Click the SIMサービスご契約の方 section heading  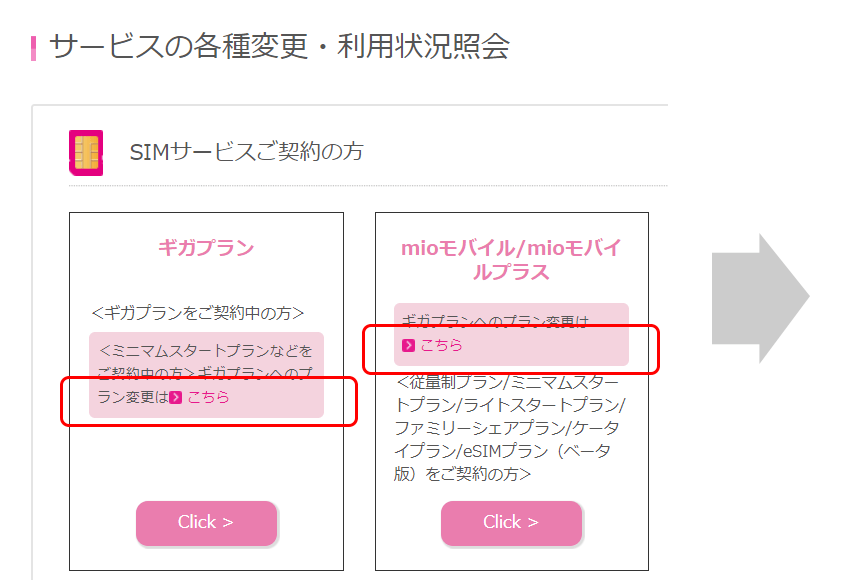(246, 152)
